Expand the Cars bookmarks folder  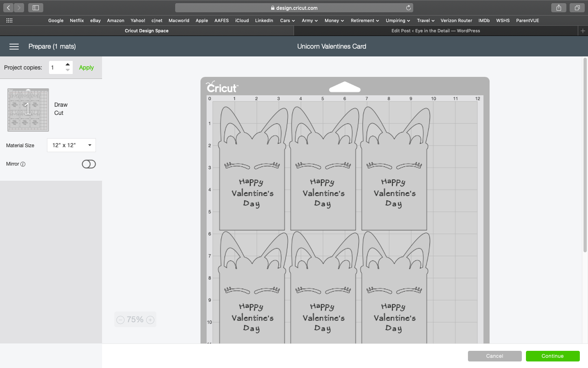coord(287,20)
